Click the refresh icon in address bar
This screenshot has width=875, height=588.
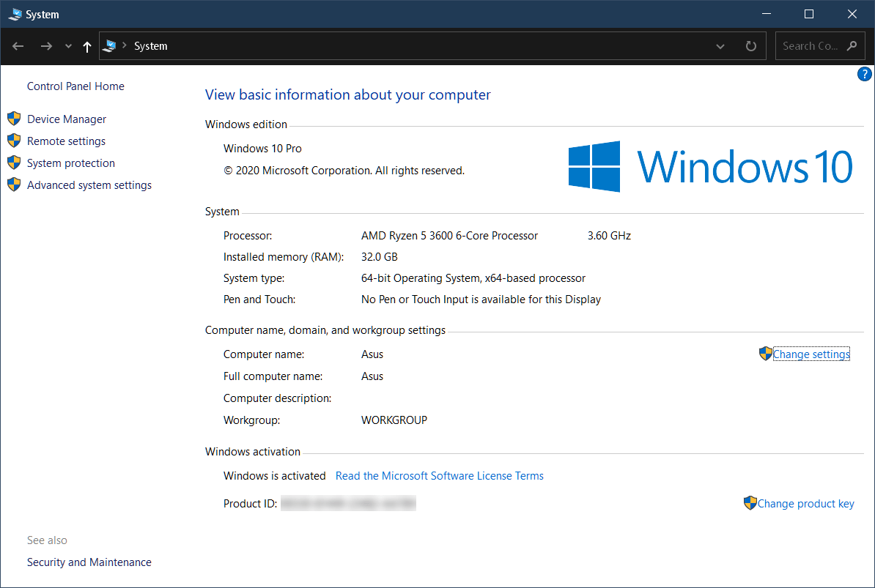(x=751, y=46)
